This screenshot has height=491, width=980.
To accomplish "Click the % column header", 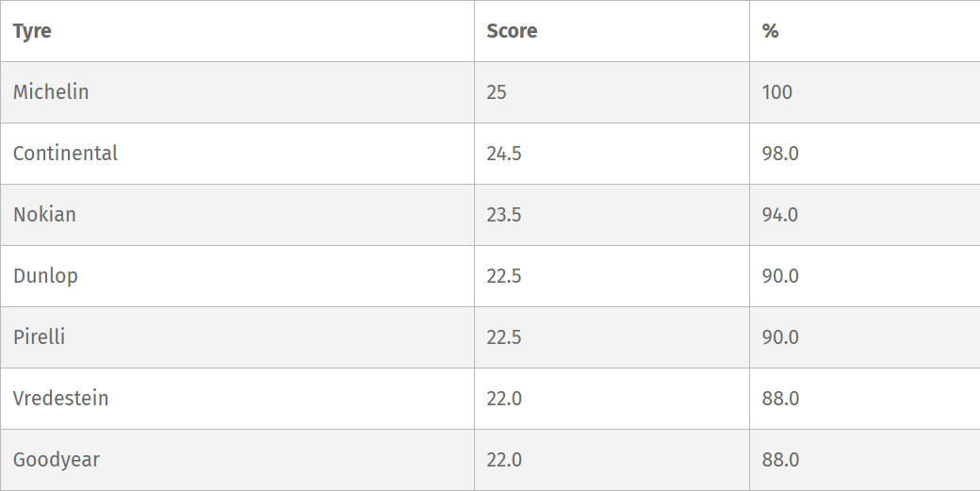I will [770, 31].
